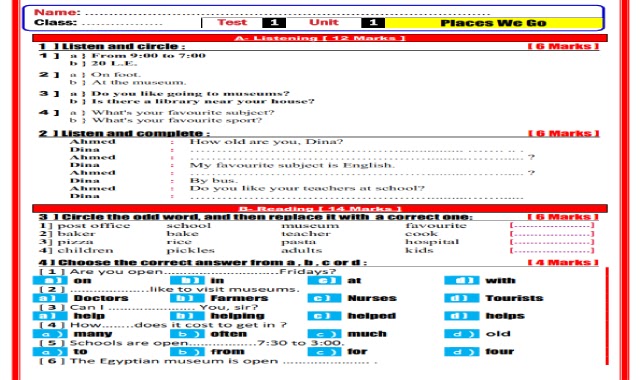
Task: Circle the word 'baker'
Action: [76, 234]
